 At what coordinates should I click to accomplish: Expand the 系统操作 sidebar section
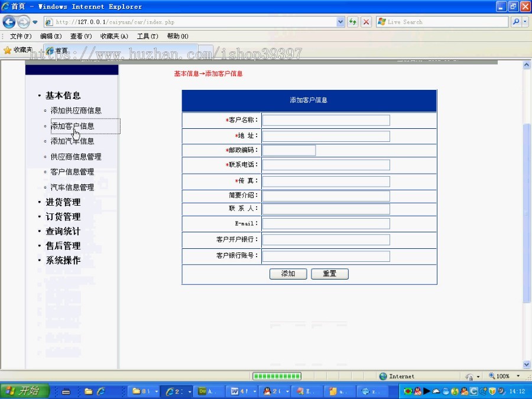63,261
